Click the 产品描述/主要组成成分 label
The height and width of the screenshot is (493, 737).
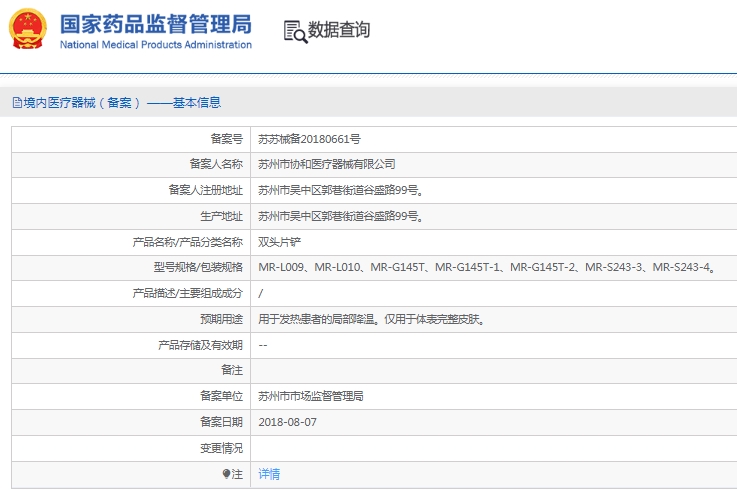188,293
